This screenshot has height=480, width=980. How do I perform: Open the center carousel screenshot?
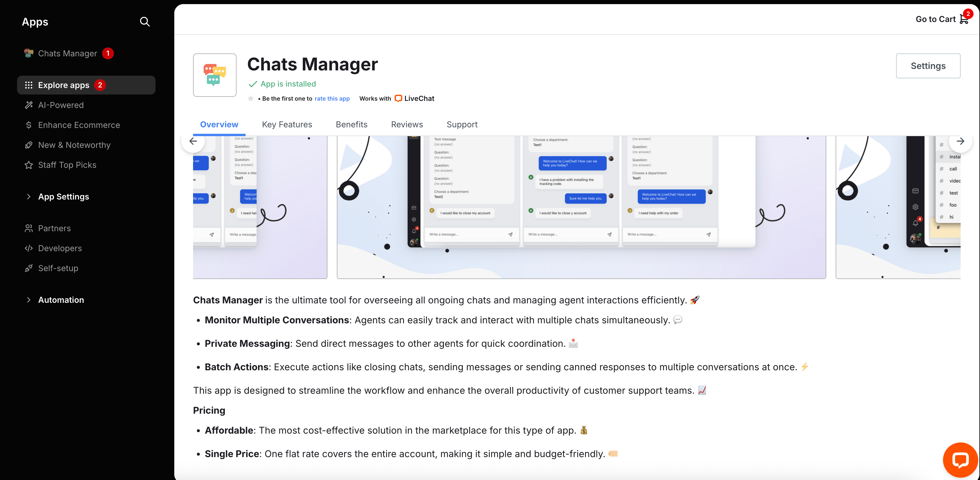point(581,207)
